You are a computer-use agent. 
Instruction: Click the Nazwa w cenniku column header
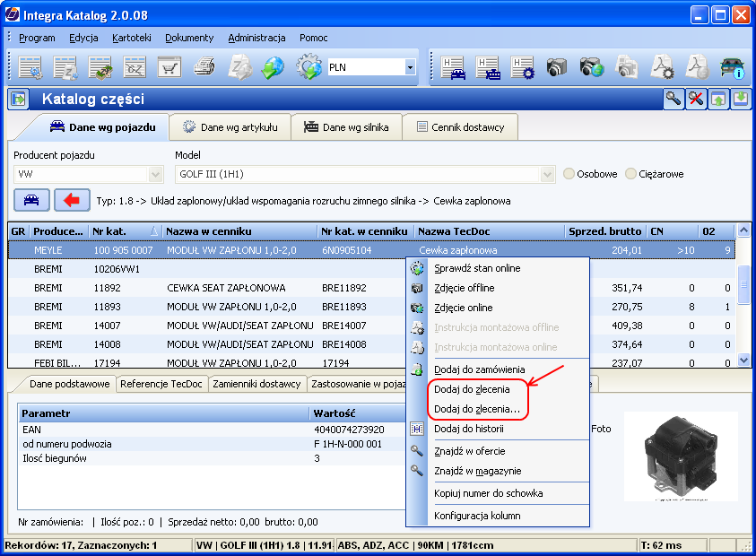pos(239,231)
